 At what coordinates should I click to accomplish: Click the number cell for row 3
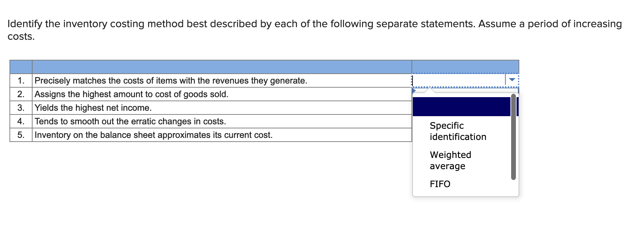[x=21, y=108]
